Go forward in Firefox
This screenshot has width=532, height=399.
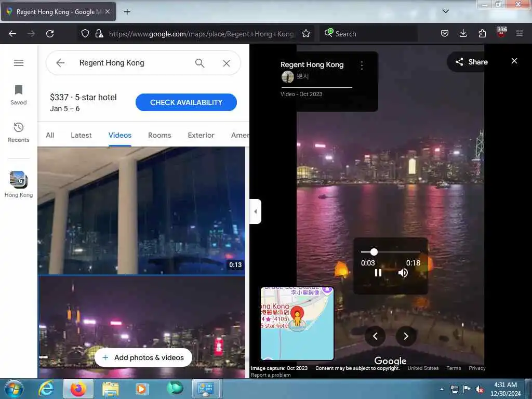(31, 34)
